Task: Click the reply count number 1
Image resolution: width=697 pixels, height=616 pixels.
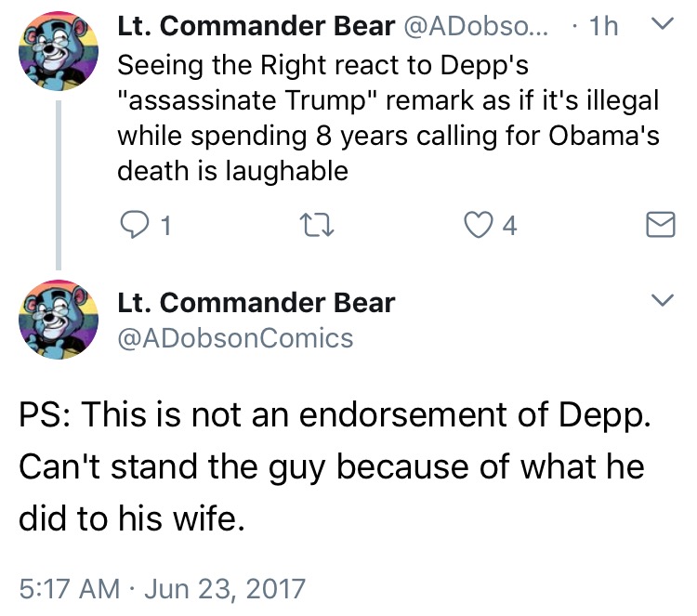Action: (165, 226)
